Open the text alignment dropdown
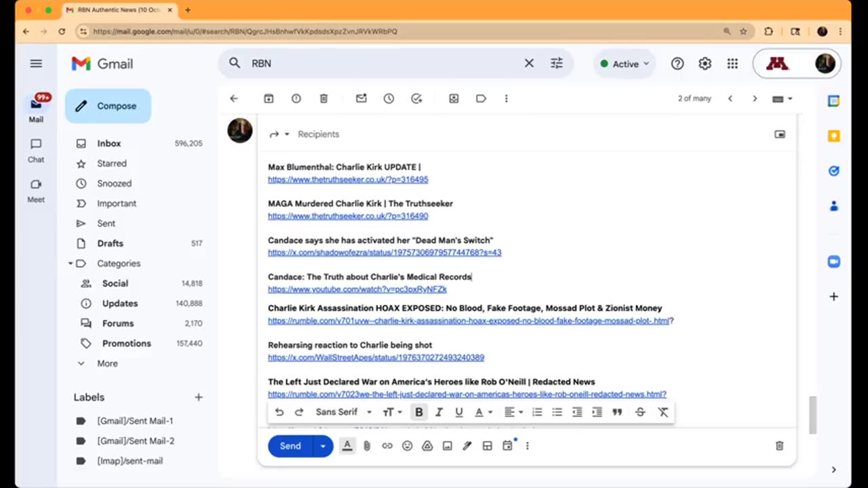Image resolution: width=868 pixels, height=488 pixels. (x=513, y=412)
